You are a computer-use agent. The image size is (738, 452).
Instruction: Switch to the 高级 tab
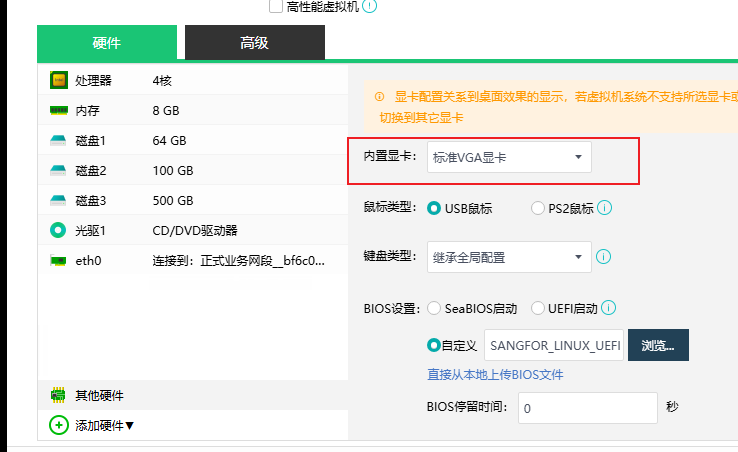tap(255, 42)
